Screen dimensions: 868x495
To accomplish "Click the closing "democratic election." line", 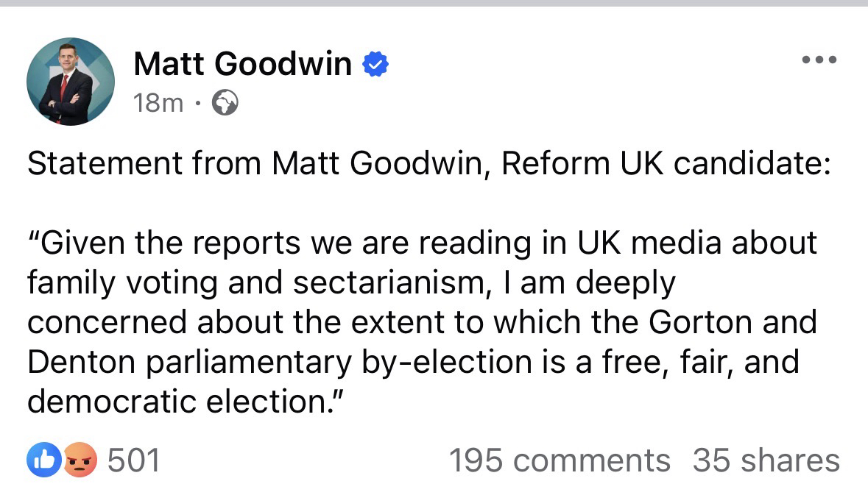I will point(186,402).
